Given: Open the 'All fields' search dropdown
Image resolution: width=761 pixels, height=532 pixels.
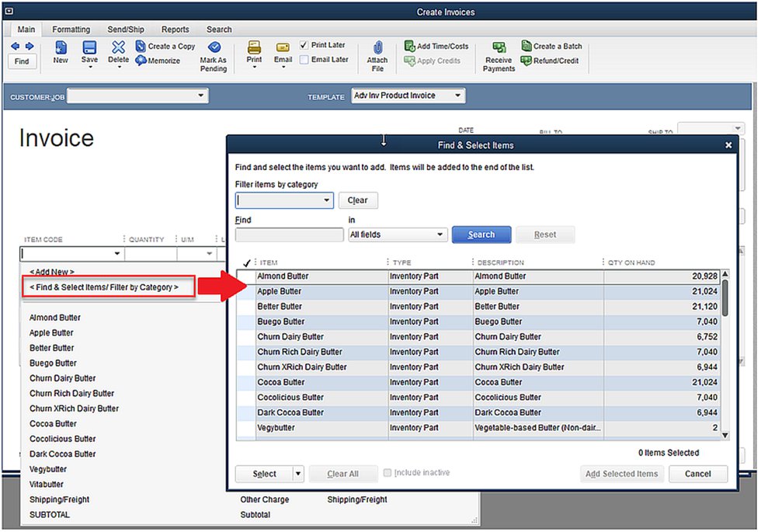Looking at the screenshot, I should 440,235.
